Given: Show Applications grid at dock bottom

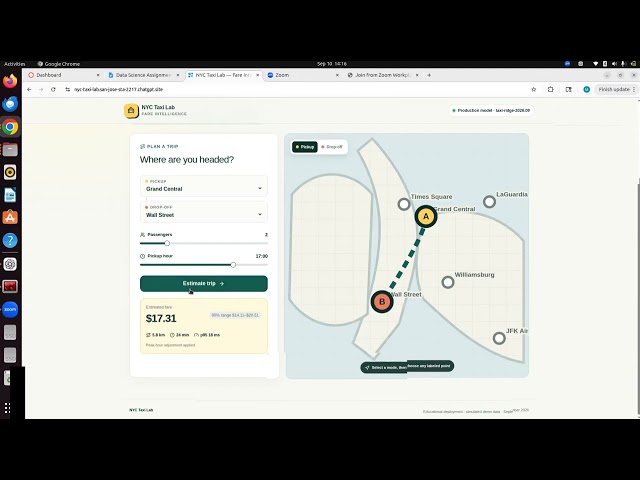Looking at the screenshot, I should click(7, 408).
